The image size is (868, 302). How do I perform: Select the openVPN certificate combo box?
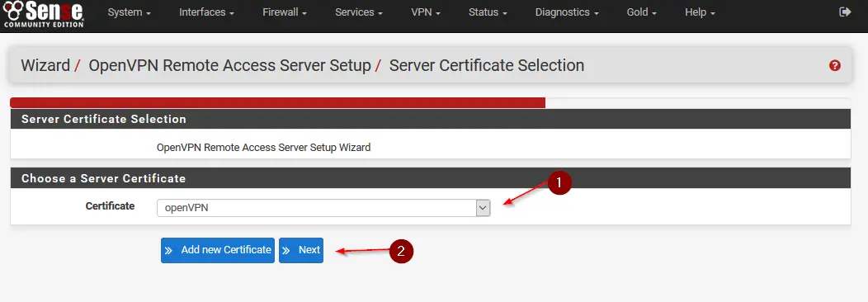323,208
